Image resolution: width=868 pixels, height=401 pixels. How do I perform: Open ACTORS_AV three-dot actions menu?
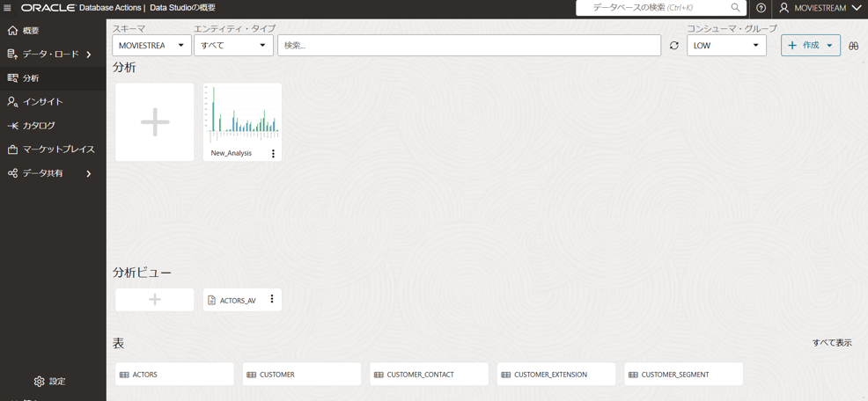pyautogui.click(x=272, y=299)
